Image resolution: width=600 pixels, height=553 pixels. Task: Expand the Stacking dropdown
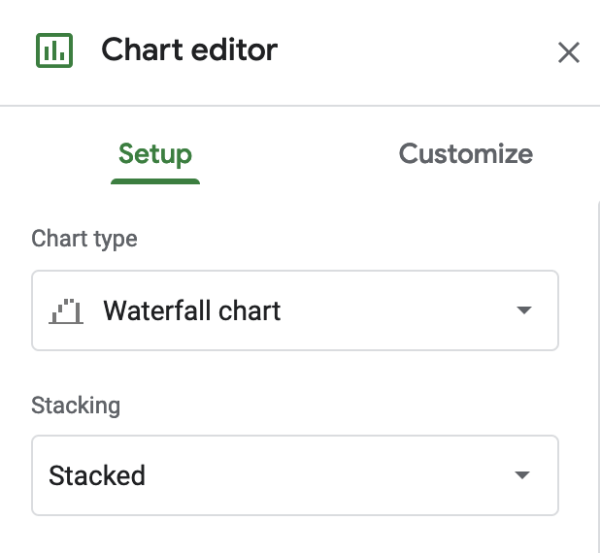(x=294, y=475)
